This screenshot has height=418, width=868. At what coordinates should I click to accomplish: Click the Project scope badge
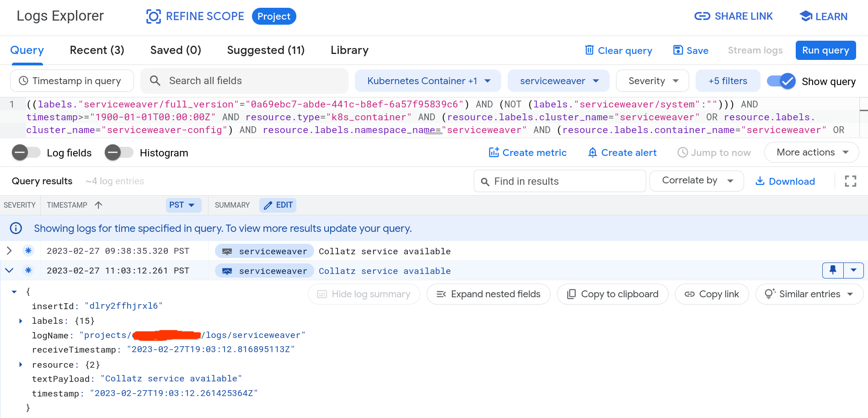point(274,16)
